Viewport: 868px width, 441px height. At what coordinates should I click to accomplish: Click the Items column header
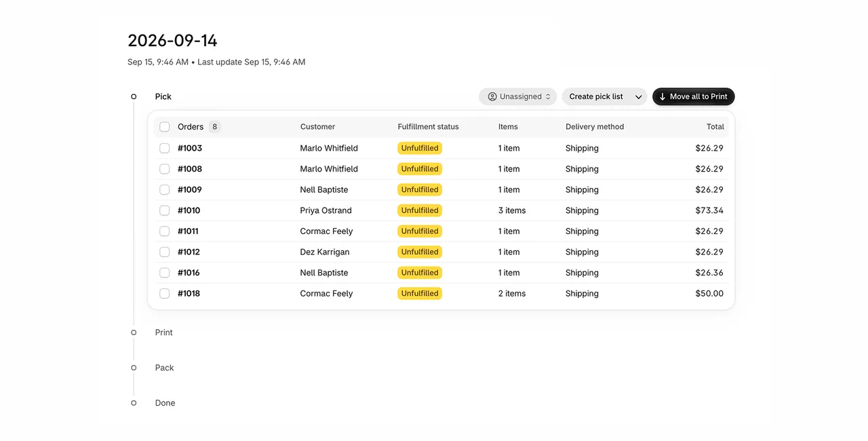coord(508,127)
